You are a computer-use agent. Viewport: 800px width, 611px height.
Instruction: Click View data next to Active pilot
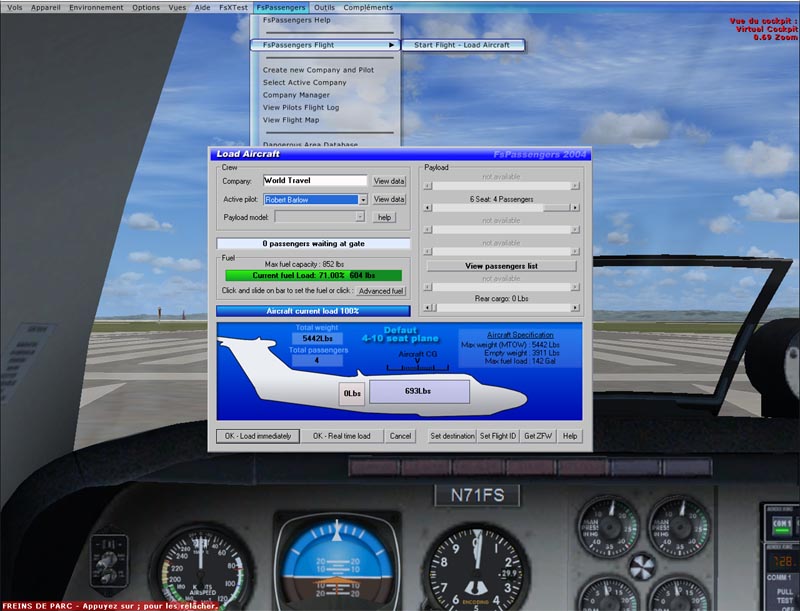pos(389,199)
